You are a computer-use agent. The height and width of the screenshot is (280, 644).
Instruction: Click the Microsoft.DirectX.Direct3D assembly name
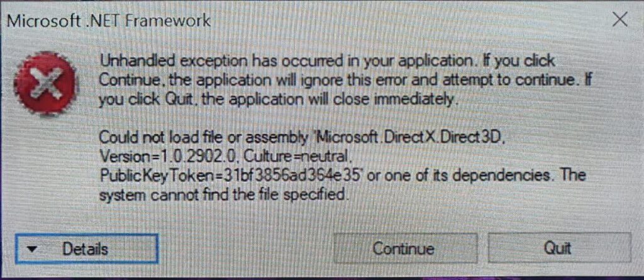[x=404, y=137]
